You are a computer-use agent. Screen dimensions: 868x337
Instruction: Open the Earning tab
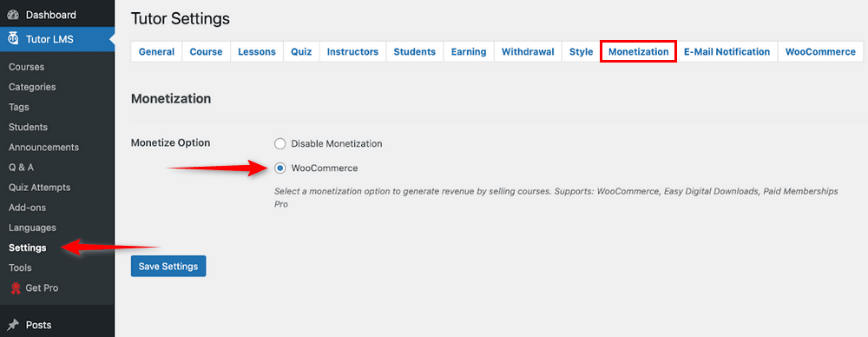tap(469, 51)
